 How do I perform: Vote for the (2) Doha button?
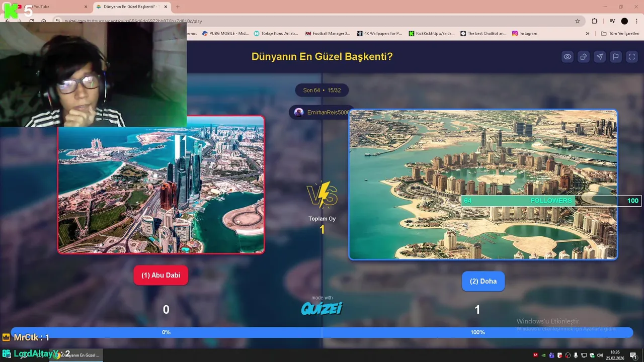(483, 281)
